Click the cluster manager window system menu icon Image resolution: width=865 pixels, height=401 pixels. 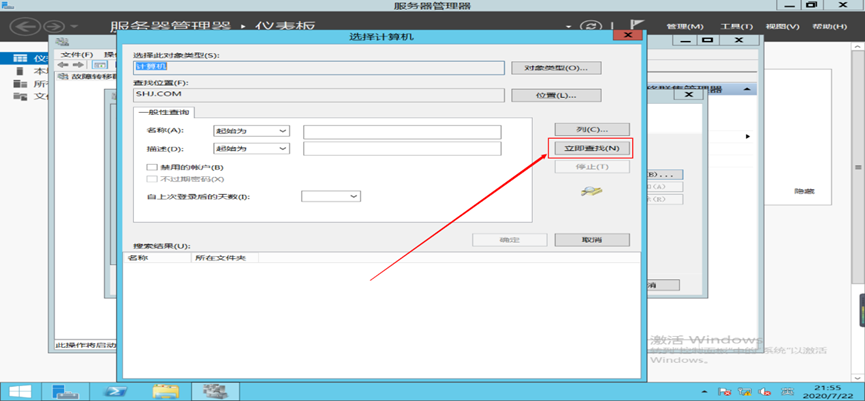[x=63, y=41]
